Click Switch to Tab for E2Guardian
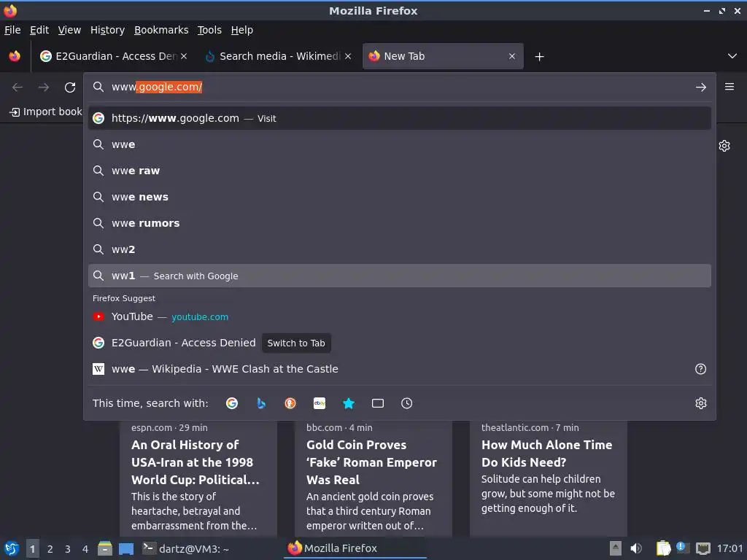This screenshot has height=560, width=747. (296, 343)
